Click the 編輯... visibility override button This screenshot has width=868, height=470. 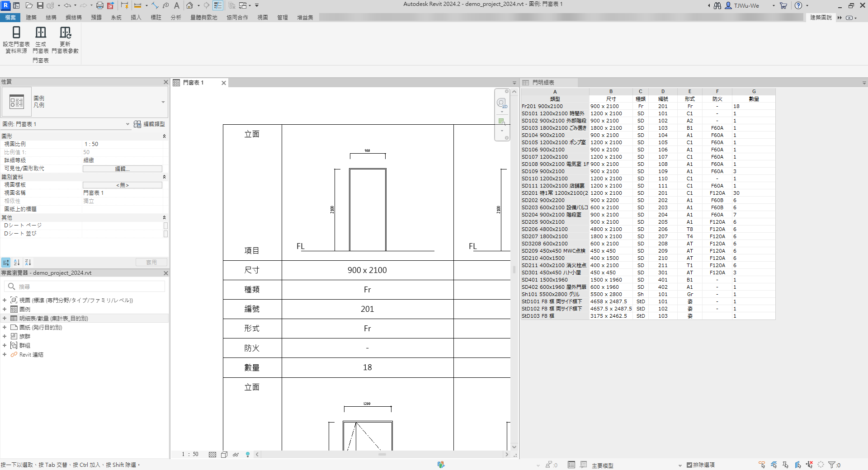point(122,169)
